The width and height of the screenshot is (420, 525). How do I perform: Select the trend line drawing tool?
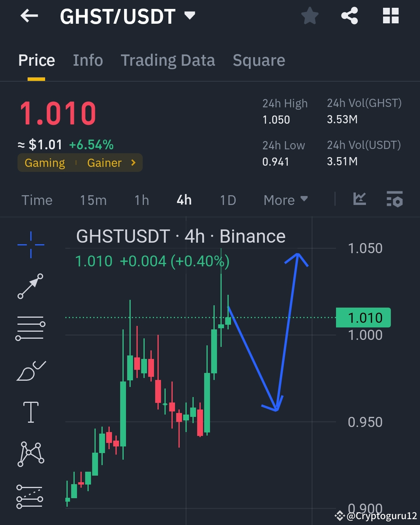click(x=30, y=287)
